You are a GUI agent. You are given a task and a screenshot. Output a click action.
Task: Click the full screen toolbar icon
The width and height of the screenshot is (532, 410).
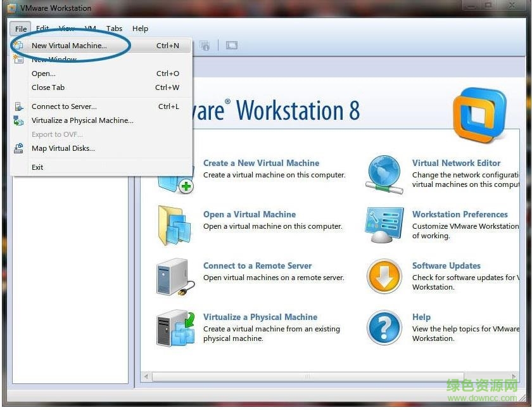click(231, 45)
